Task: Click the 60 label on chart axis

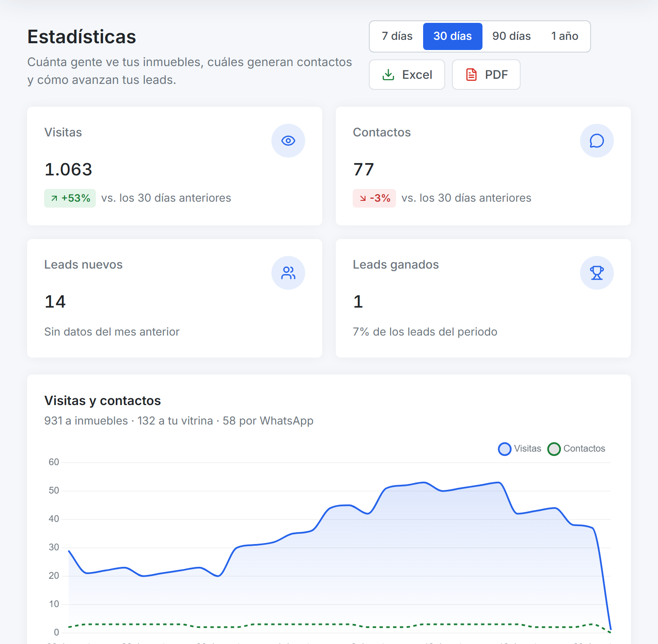Action: 54,462
